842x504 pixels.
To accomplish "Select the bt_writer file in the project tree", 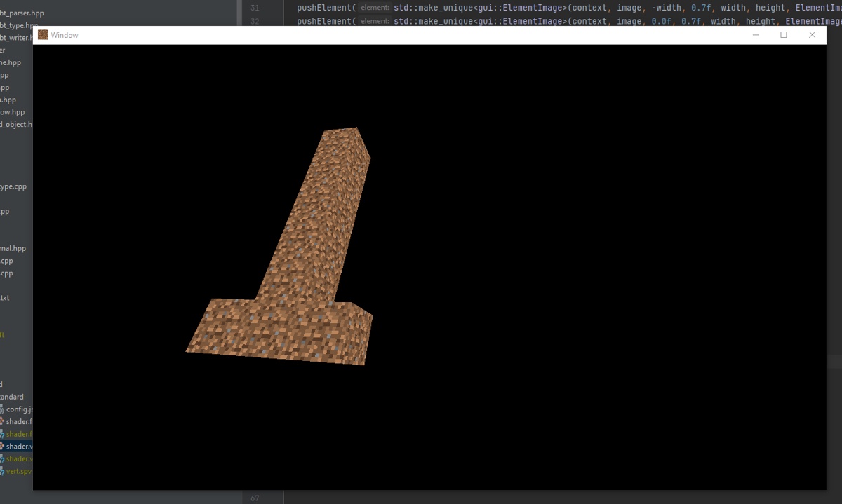I will 15,37.
